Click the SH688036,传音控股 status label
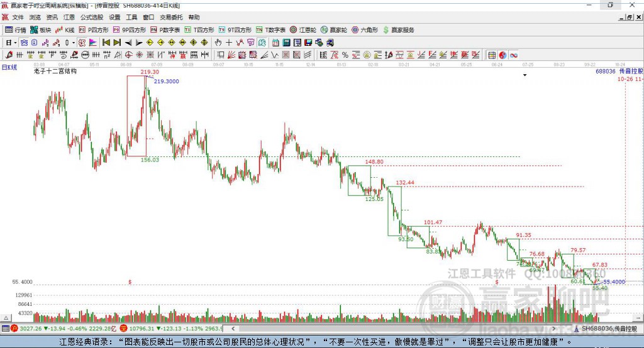The width and height of the screenshot is (644, 348). (606, 329)
